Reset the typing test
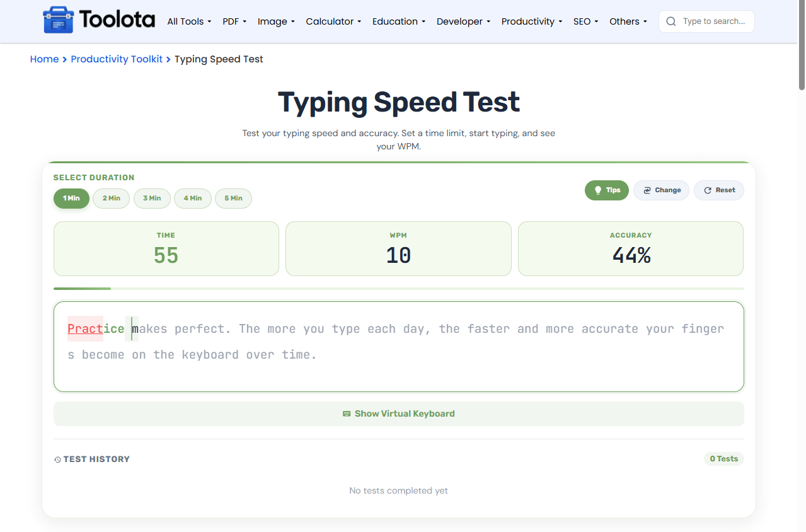 [x=719, y=190]
